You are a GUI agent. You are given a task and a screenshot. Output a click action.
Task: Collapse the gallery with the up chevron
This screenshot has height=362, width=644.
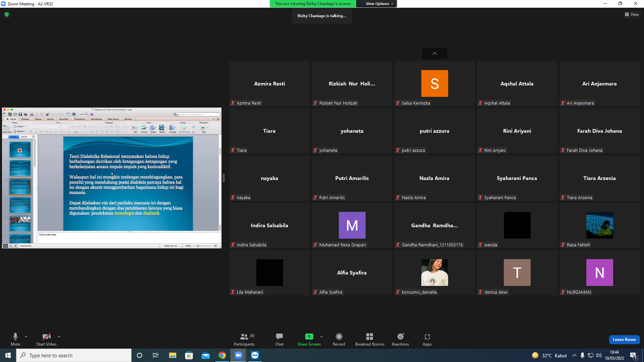[434, 53]
